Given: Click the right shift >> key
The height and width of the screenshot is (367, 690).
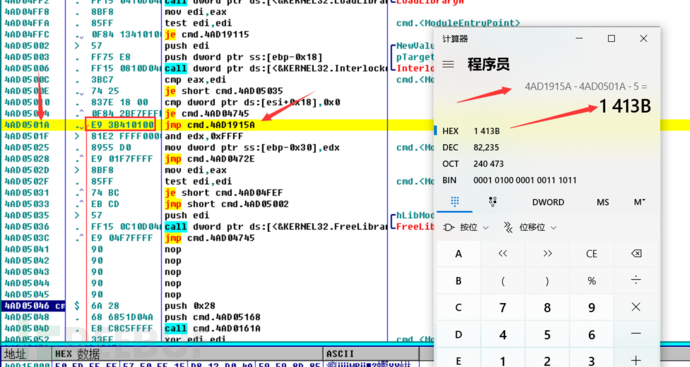Looking at the screenshot, I should tap(547, 254).
